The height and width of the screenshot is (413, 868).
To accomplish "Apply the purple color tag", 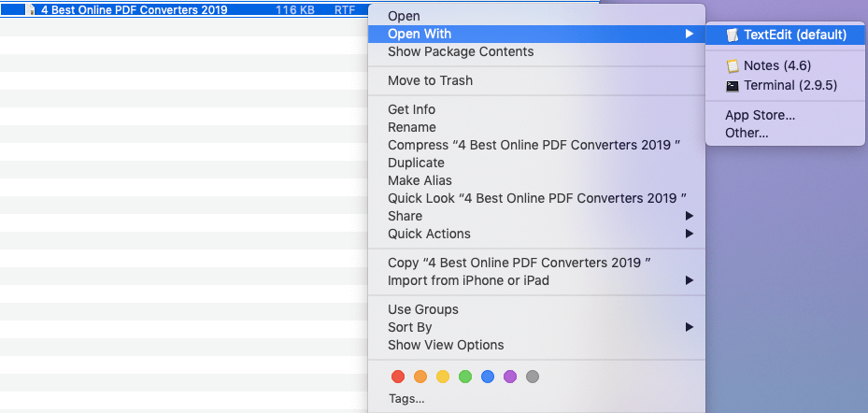I will (x=510, y=377).
